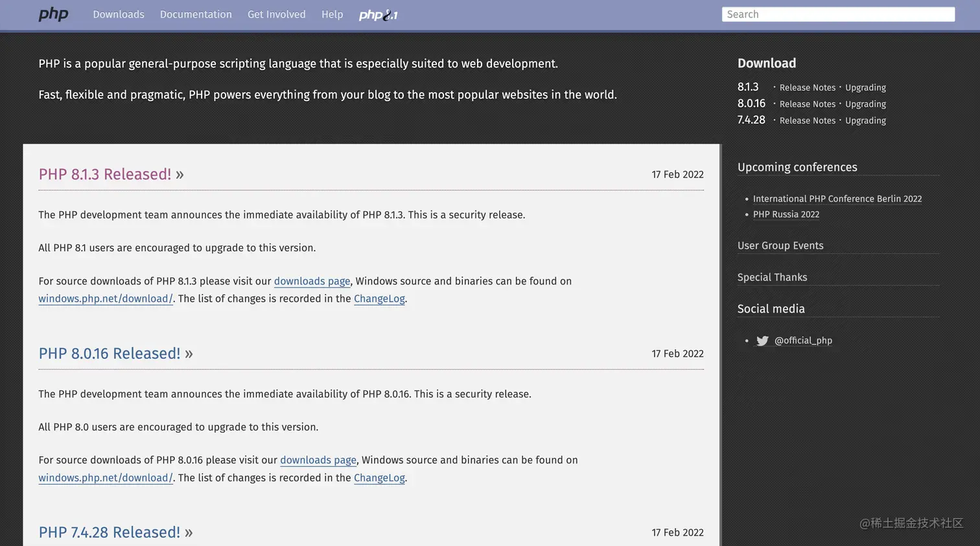Click the Social media heading
This screenshot has height=546, width=980.
coord(771,309)
